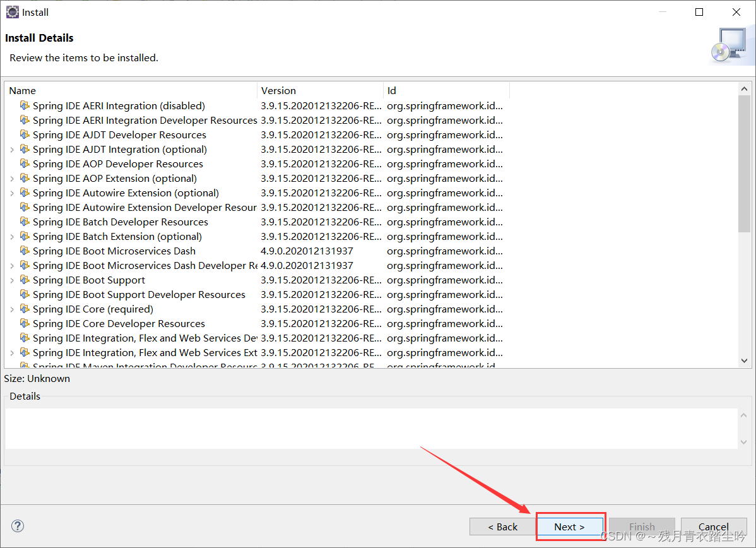Click the icon beside Spring IDE AOP Extension (optional)
Image resolution: width=756 pixels, height=548 pixels.
tap(25, 178)
